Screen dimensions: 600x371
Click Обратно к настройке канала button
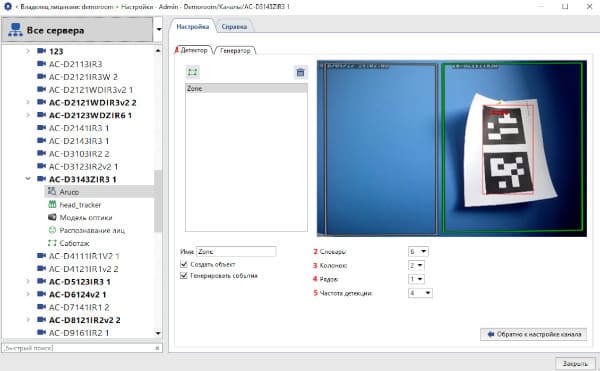pyautogui.click(x=533, y=334)
